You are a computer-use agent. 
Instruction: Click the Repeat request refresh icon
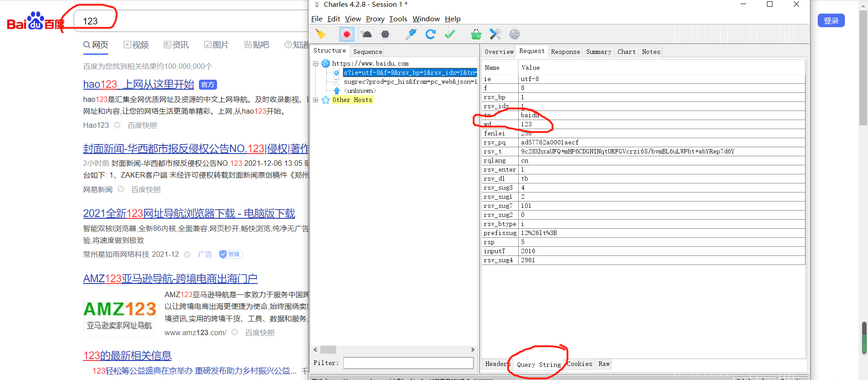pyautogui.click(x=430, y=34)
